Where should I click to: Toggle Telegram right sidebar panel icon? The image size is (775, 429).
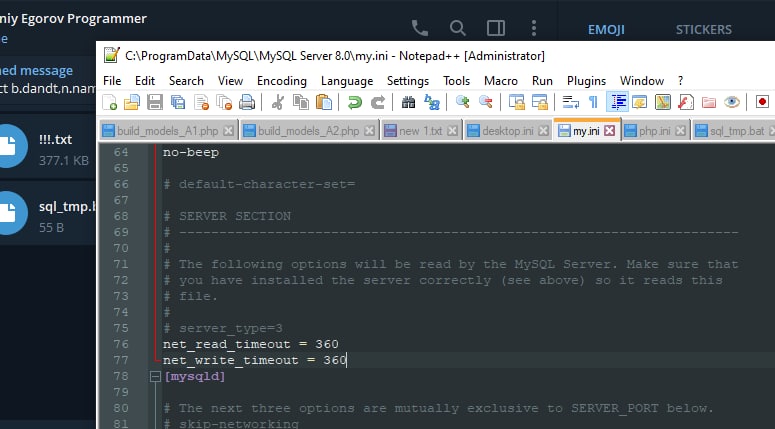[496, 28]
